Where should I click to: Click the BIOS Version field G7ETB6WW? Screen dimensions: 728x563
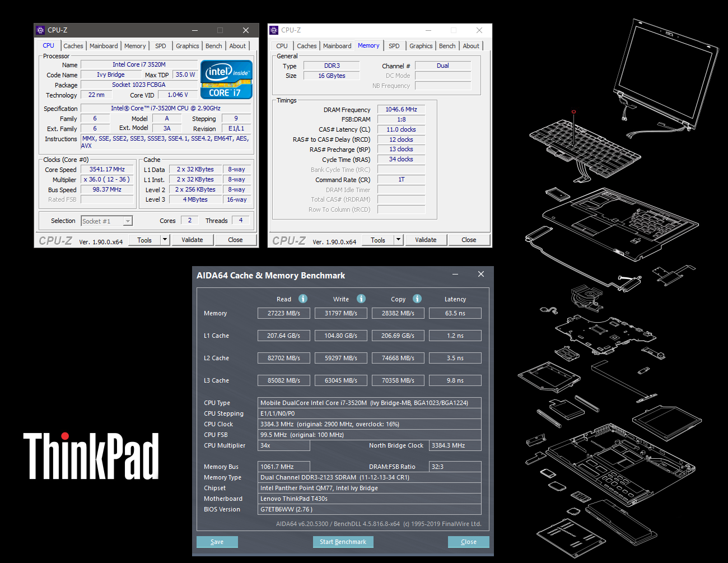point(370,509)
